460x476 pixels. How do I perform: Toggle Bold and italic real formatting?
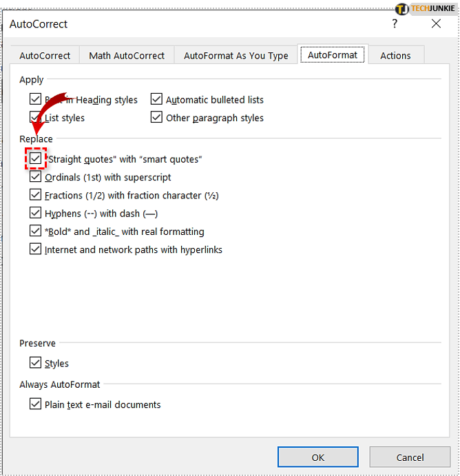click(36, 231)
